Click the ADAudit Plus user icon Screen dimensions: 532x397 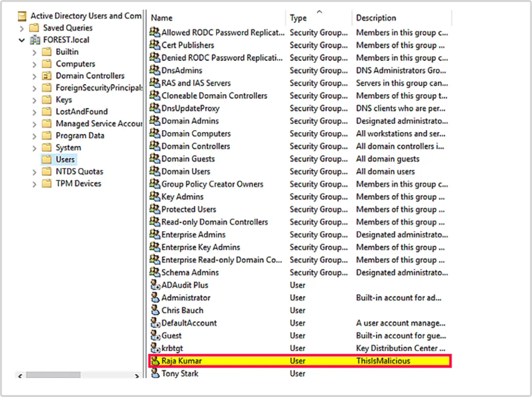click(x=155, y=284)
